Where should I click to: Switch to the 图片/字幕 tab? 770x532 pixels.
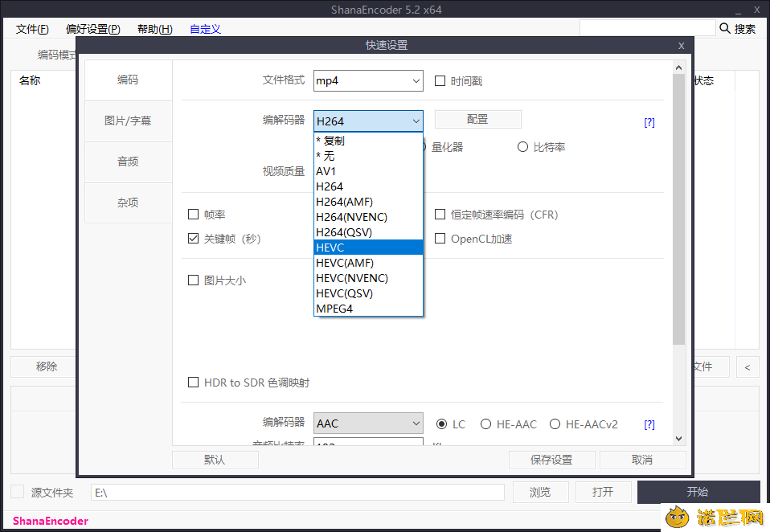[x=128, y=121]
